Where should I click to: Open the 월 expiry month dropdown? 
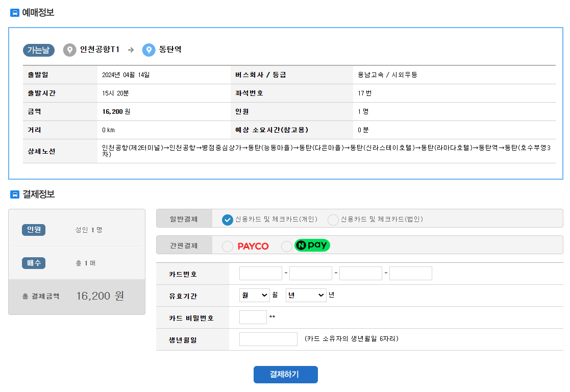coord(254,295)
